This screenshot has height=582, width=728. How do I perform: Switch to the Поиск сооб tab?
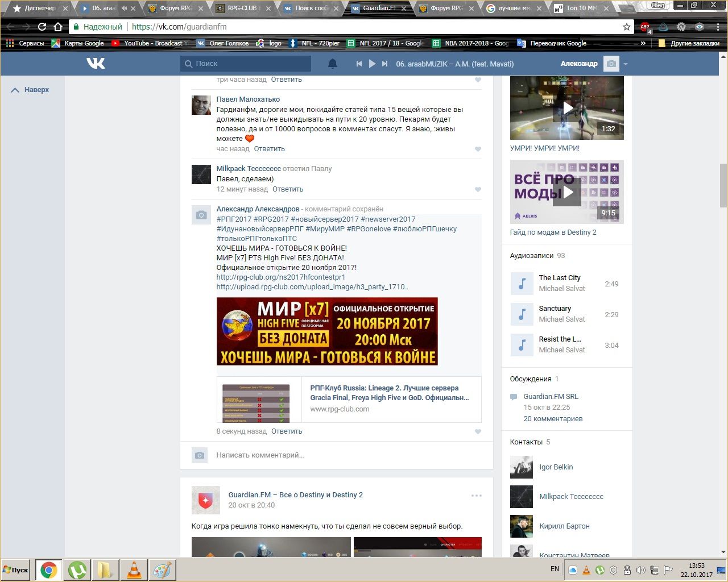pyautogui.click(x=311, y=8)
